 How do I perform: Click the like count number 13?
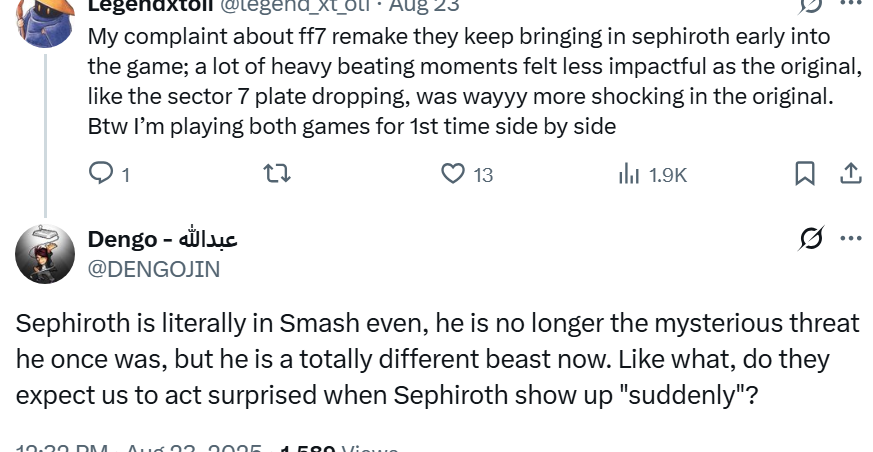point(483,175)
